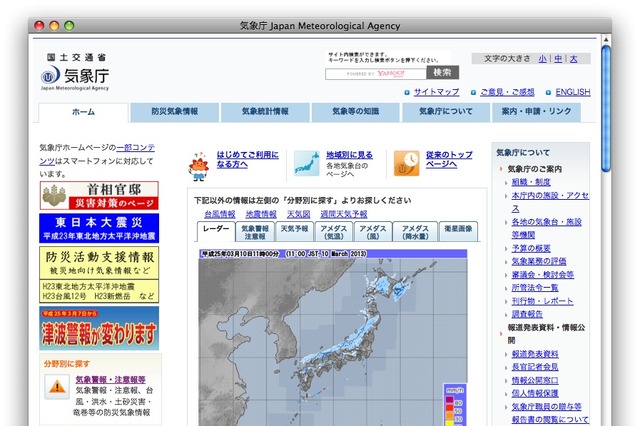Open the 情報公開窓口 link
The width and height of the screenshot is (640, 426).
click(x=535, y=380)
